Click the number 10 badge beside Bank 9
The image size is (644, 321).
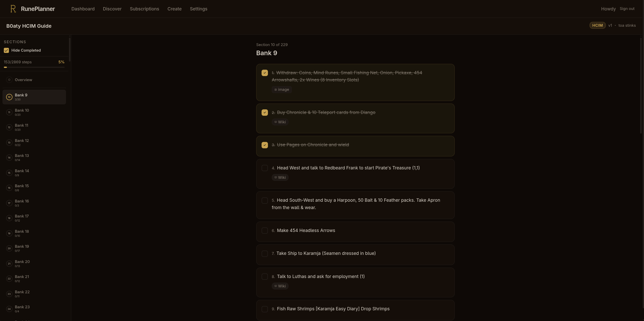(9, 97)
